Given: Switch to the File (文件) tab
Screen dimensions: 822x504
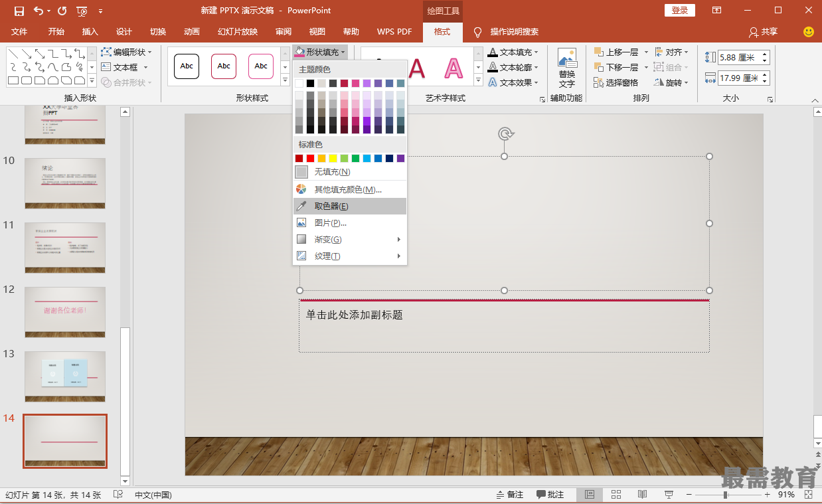Looking at the screenshot, I should tap(19, 32).
